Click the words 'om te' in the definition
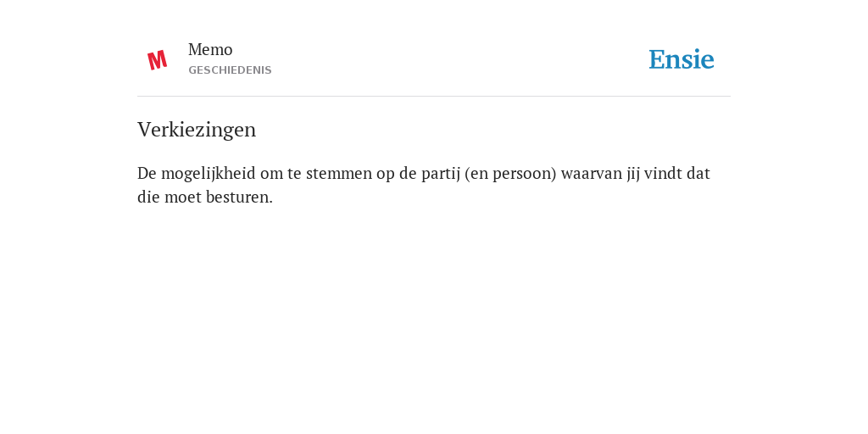Viewport: 868px width, 434px height. [x=281, y=174]
